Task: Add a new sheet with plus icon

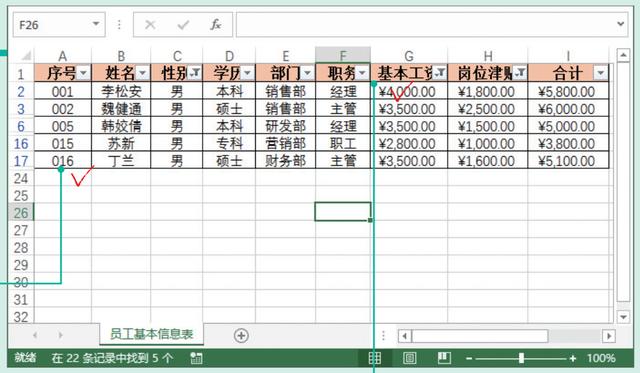Action: (x=241, y=335)
